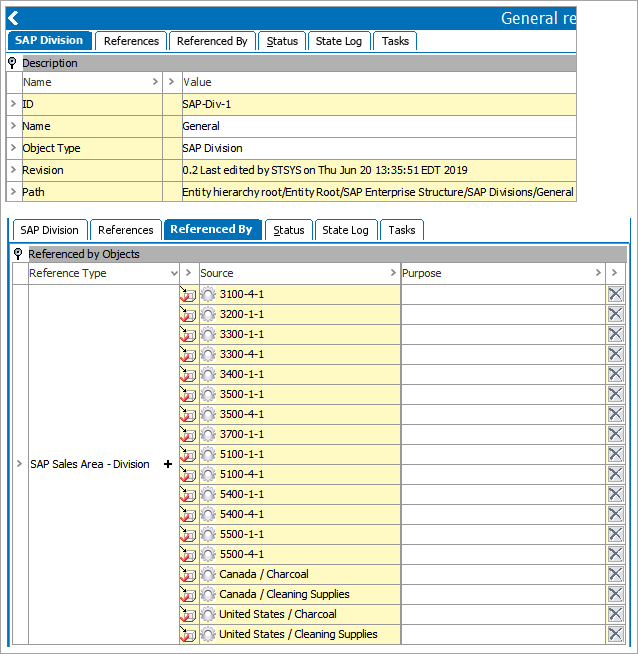Remove the 3400-1-1 reference with X icon
This screenshot has height=654, width=638.
click(615, 374)
